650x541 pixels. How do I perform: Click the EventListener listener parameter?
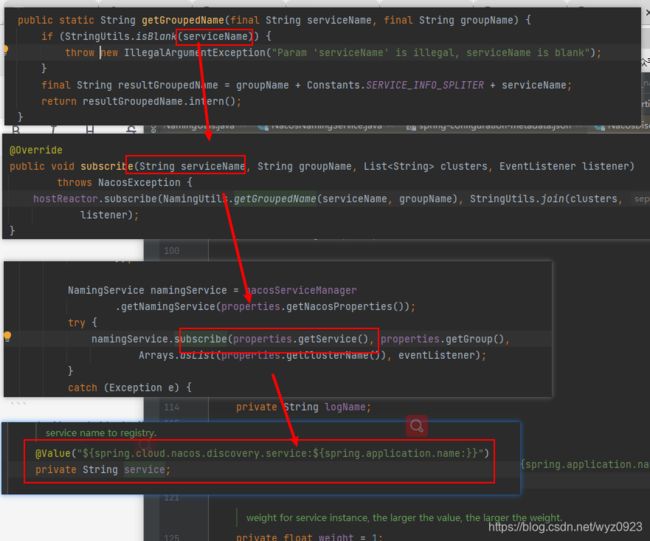[x=566, y=167]
